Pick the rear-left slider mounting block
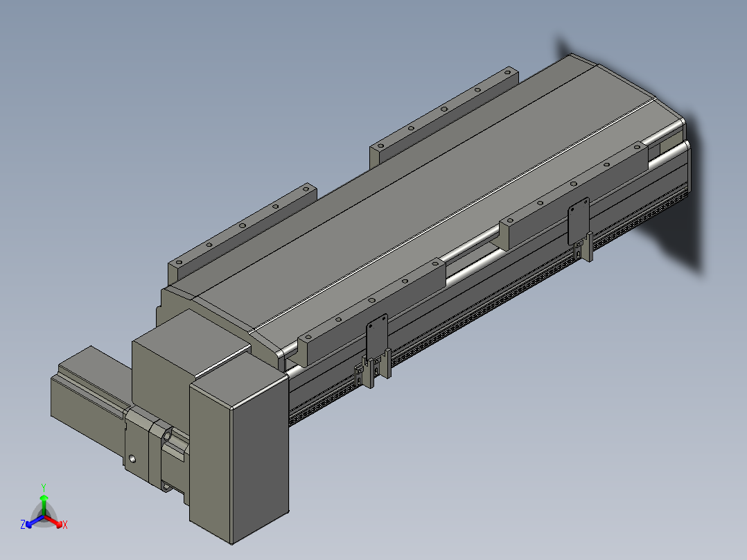This screenshot has width=747, height=560. tap(243, 234)
